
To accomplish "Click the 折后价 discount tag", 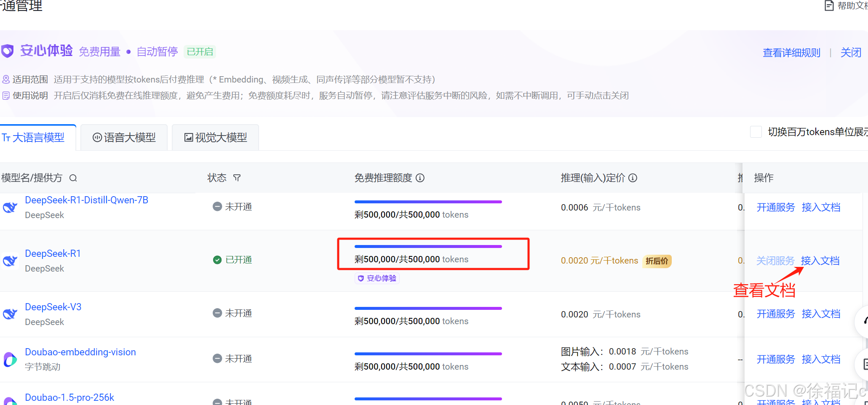I will (657, 261).
